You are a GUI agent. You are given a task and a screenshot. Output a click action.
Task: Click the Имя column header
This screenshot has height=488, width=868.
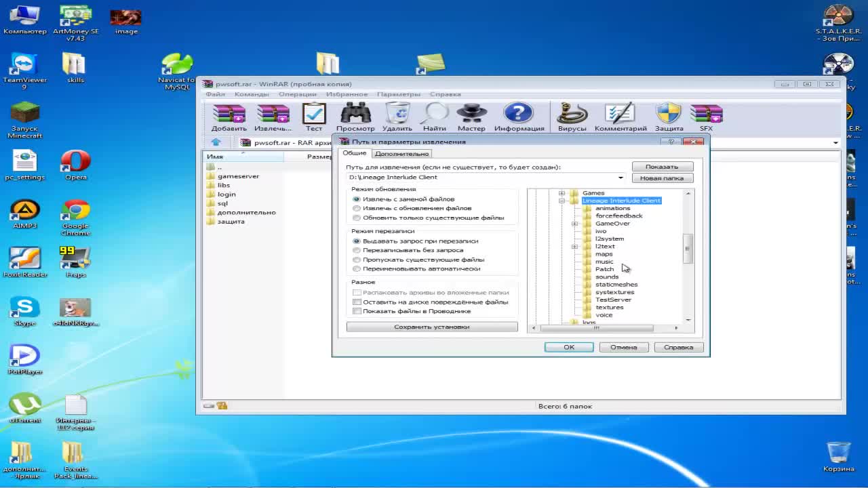pyautogui.click(x=244, y=157)
